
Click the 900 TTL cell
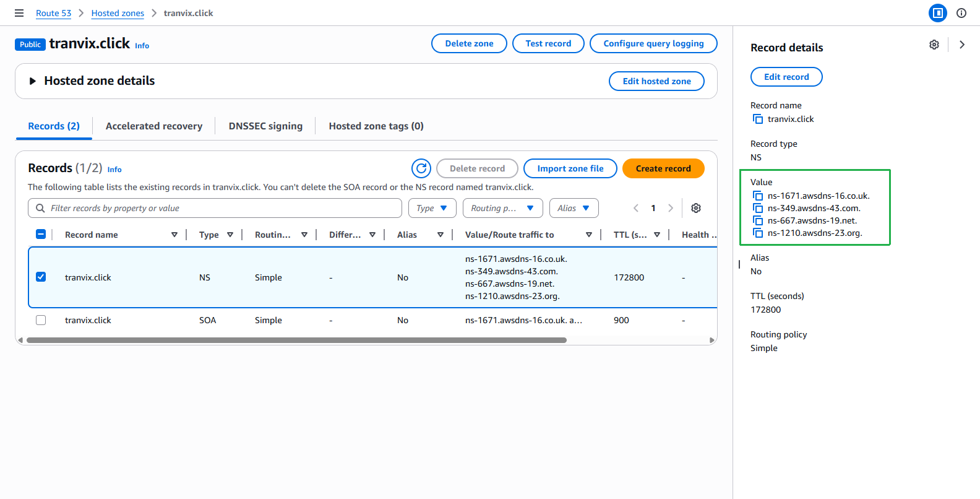[x=621, y=320]
